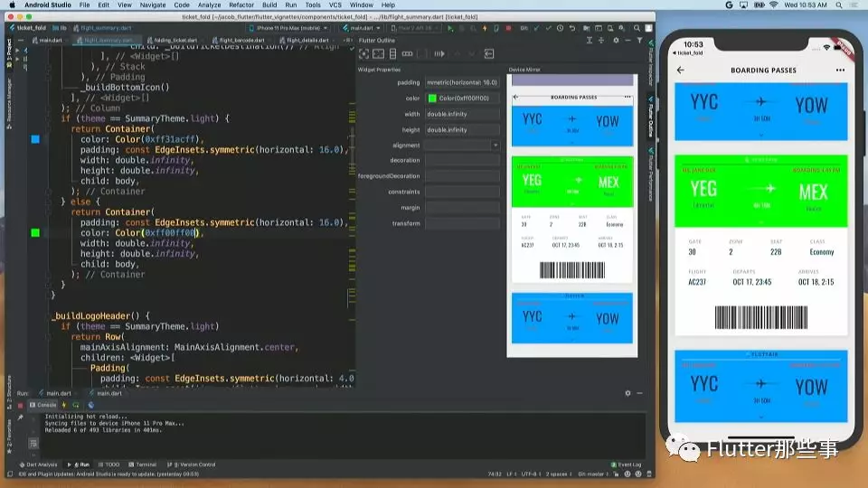Toggle the Flutter Inspector side panel
868x488 pixels.
pos(651,62)
